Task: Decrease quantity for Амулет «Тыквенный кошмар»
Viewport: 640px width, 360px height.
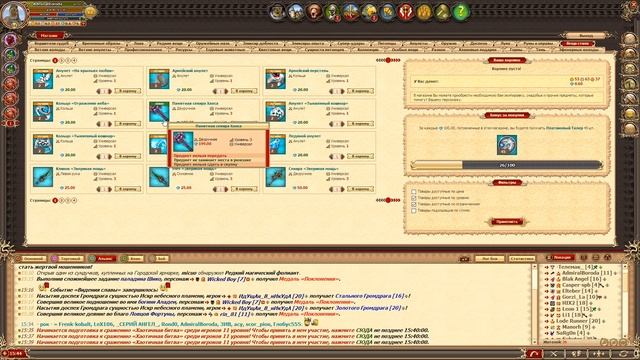Action: pos(331,124)
